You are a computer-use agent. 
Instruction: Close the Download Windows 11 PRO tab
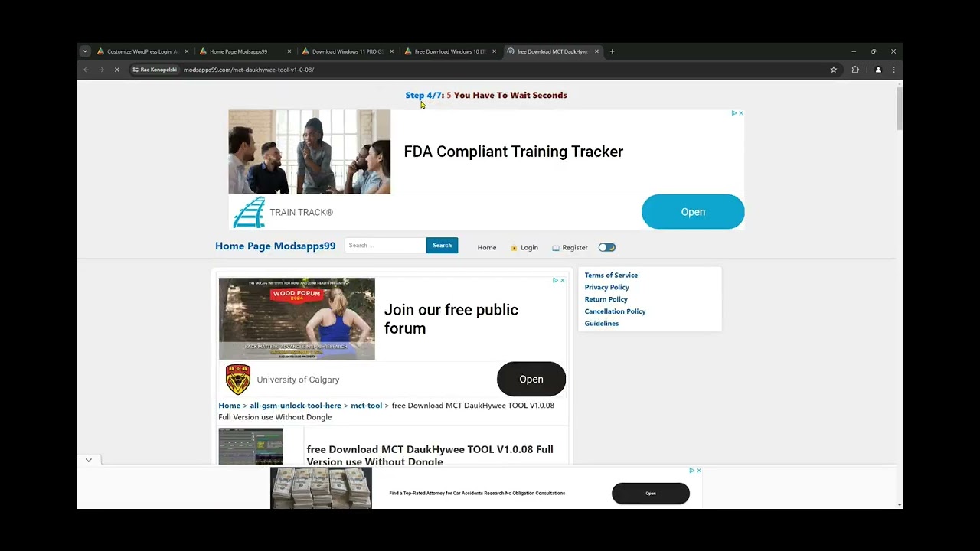tap(391, 51)
